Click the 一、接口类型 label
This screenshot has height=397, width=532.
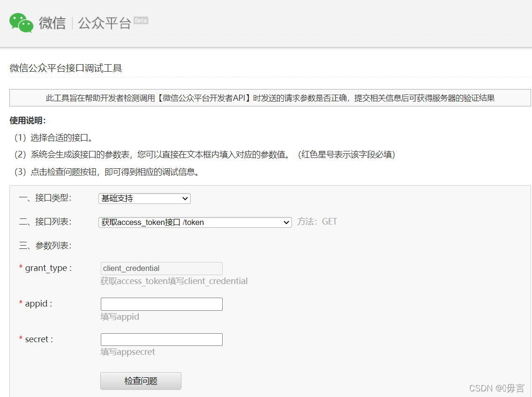45,198
